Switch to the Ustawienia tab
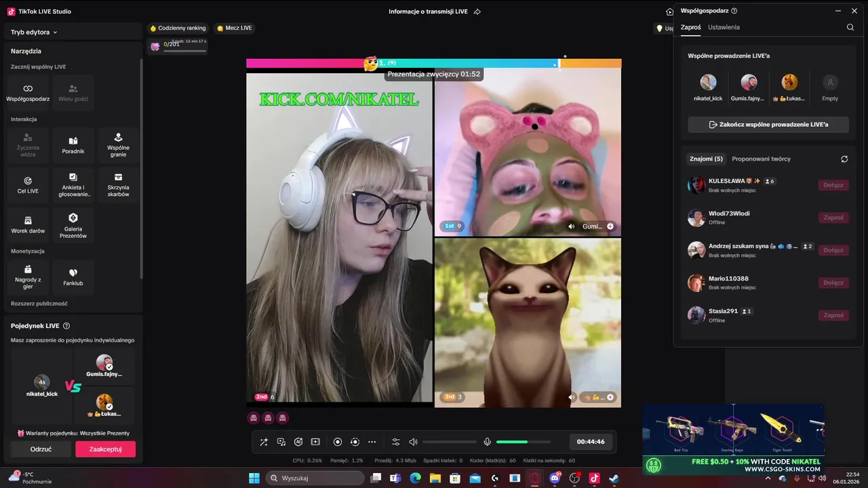The image size is (868, 488). tap(724, 27)
